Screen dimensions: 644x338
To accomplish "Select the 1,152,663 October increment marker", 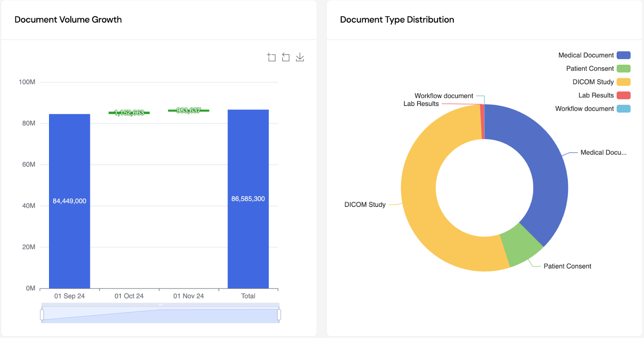I will [x=129, y=113].
